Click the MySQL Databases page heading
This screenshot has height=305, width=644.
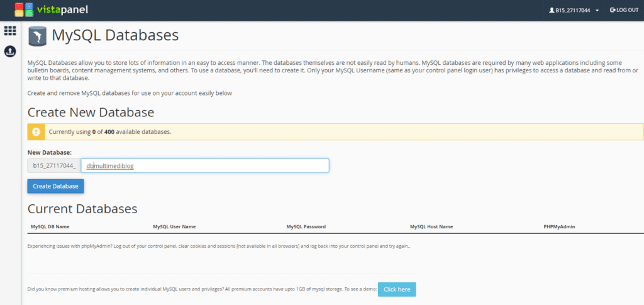(115, 35)
